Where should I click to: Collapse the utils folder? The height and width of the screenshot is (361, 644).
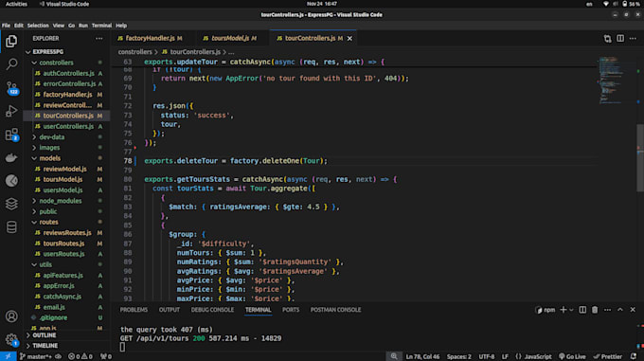(x=34, y=264)
